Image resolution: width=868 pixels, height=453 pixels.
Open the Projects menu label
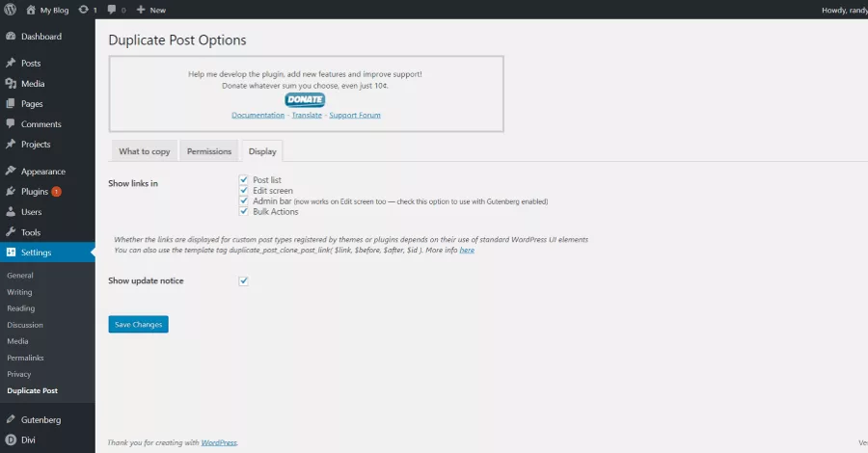pyautogui.click(x=36, y=144)
